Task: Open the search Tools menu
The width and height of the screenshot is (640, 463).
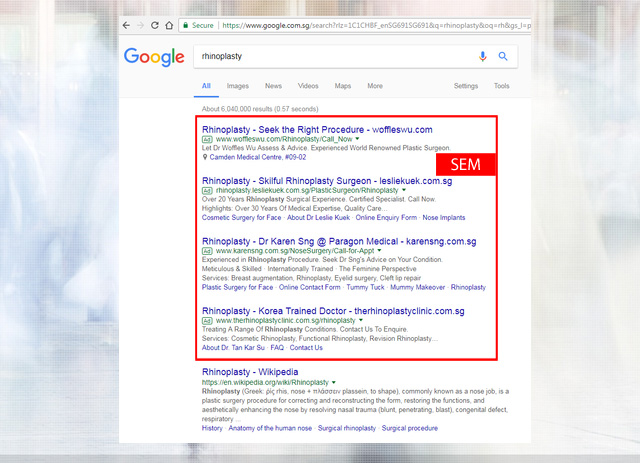Action: (501, 86)
